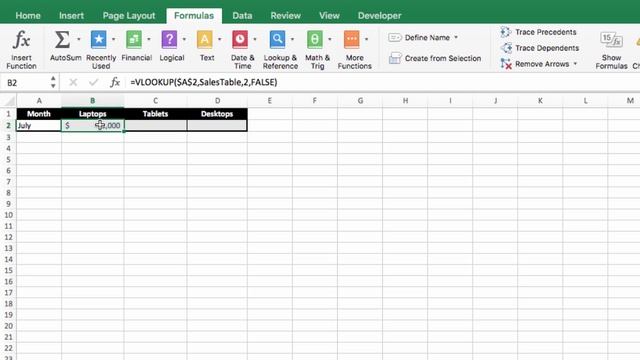Open the Insert Function dialog
This screenshot has height=360, width=640.
pyautogui.click(x=21, y=50)
